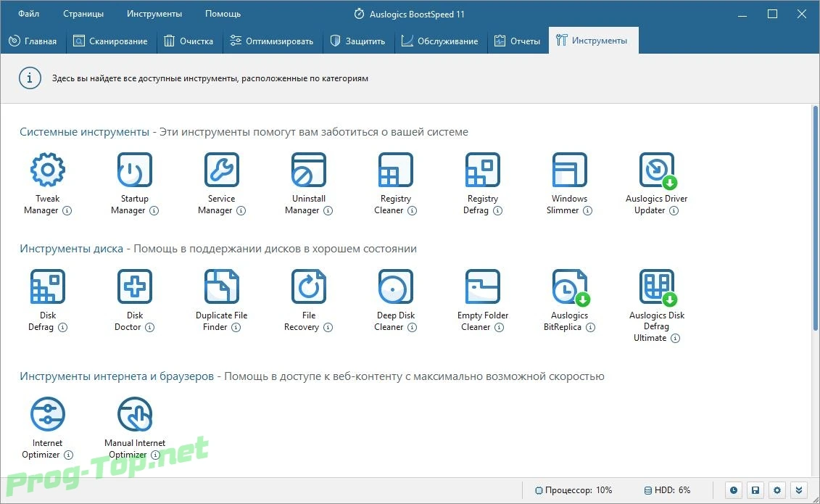Click the HDD: 6% indicator
This screenshot has height=504, width=820.
[667, 490]
